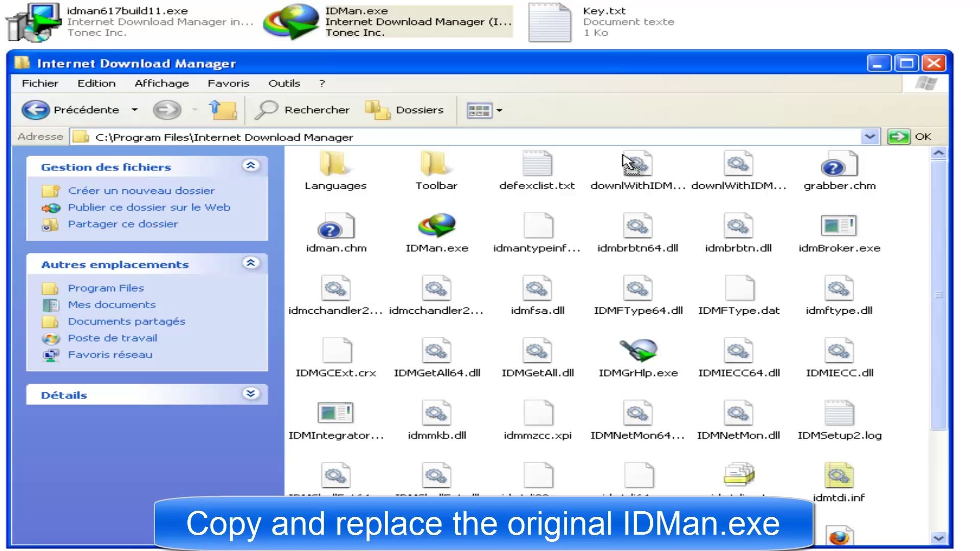The height and width of the screenshot is (551, 980).
Task: Click the scroll down arrow of file list
Action: point(938,538)
